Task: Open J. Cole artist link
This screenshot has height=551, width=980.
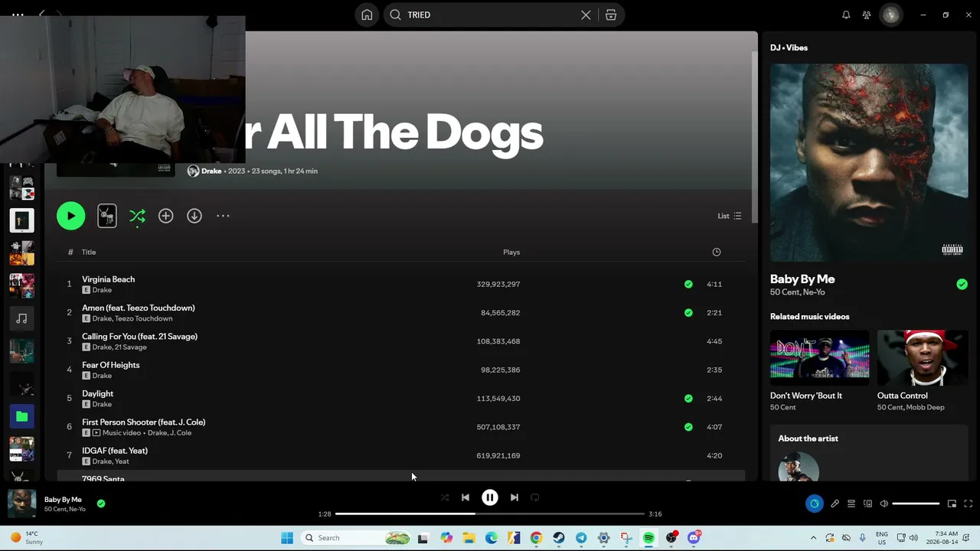Action: [180, 433]
